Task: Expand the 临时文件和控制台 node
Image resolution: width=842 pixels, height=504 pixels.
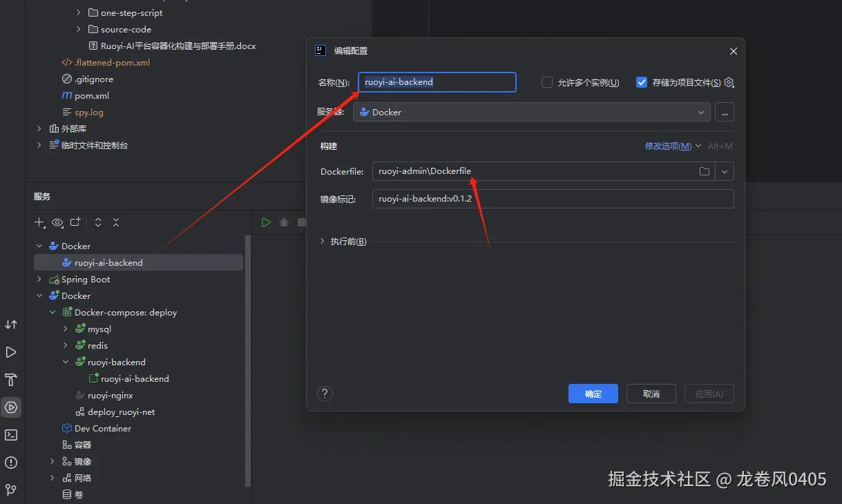Action: point(39,145)
